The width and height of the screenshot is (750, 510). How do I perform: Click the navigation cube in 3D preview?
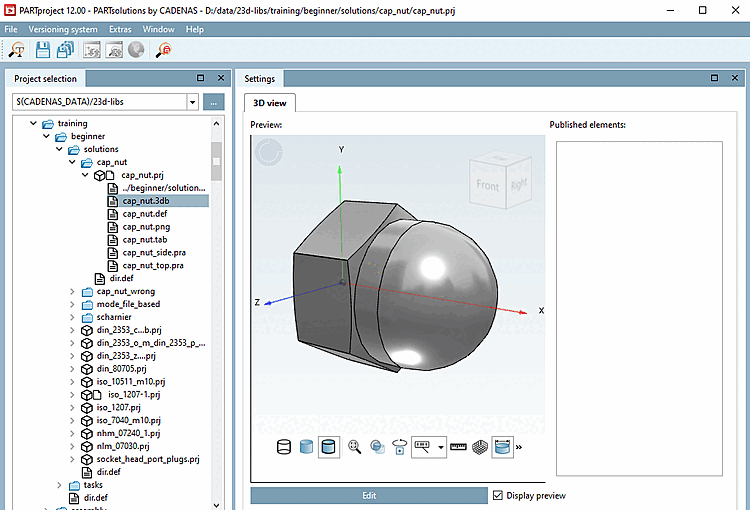497,181
